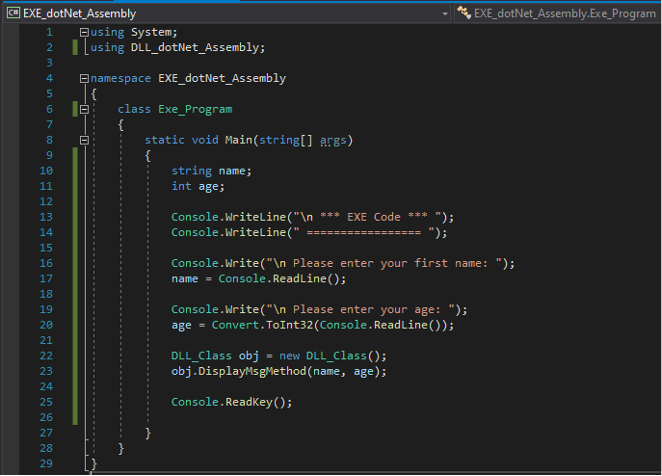Click the 'Please enter your first name' string
The width and height of the screenshot is (662, 476).
384,263
